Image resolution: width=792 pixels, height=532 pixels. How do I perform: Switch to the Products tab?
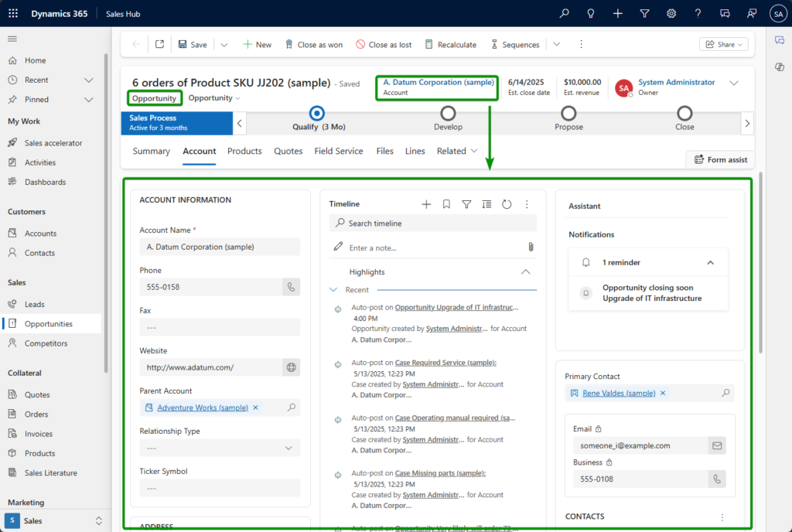pos(244,151)
